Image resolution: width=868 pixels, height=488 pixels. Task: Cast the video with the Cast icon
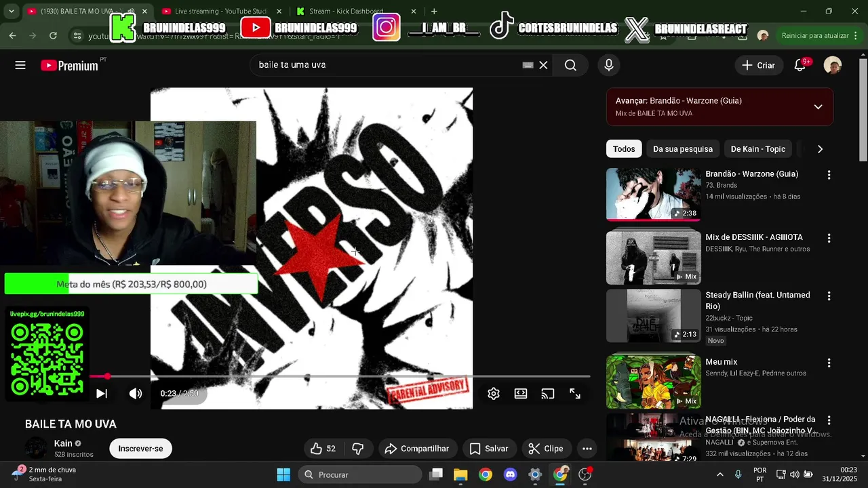(x=548, y=394)
